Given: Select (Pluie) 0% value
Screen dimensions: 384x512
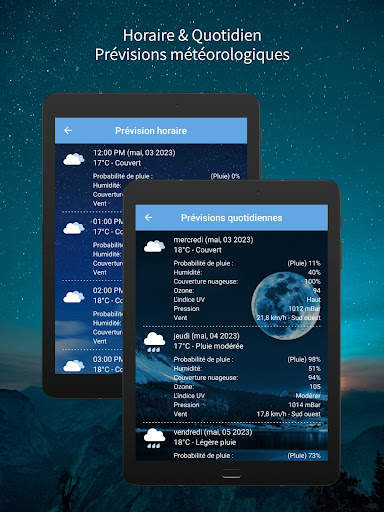Looking at the screenshot, I should pos(225,176).
